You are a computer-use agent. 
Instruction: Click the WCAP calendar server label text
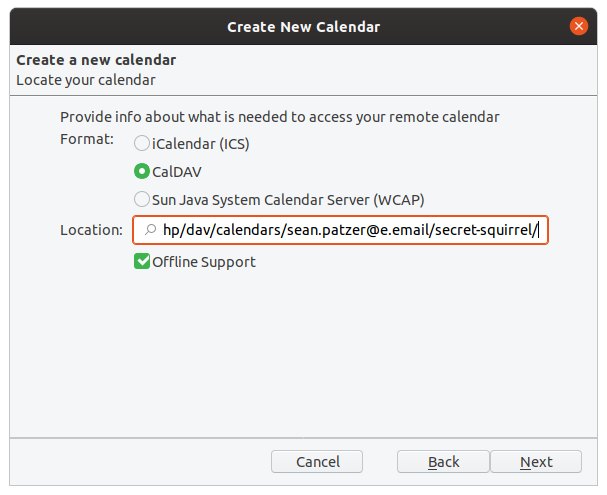pos(288,200)
